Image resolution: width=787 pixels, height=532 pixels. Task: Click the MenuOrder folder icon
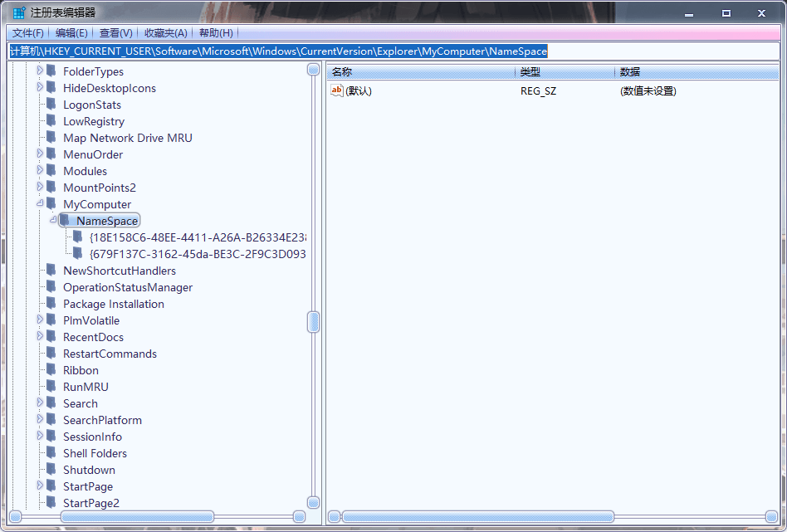point(51,154)
